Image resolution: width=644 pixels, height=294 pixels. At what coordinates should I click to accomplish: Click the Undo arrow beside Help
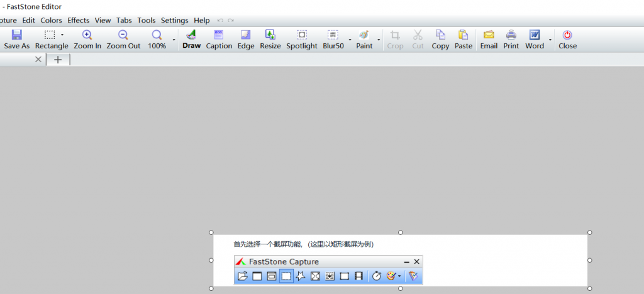pyautogui.click(x=221, y=20)
